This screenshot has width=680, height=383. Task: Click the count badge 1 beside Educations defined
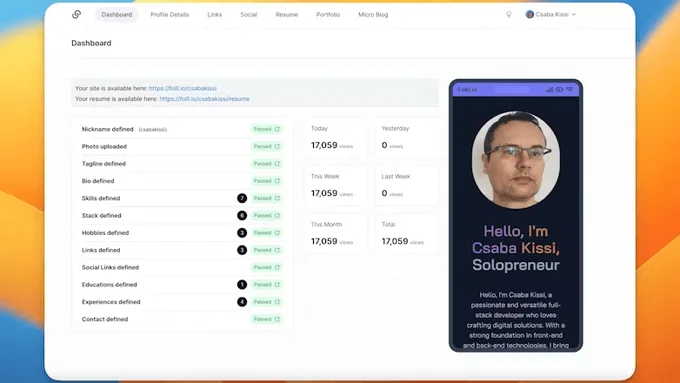[242, 285]
